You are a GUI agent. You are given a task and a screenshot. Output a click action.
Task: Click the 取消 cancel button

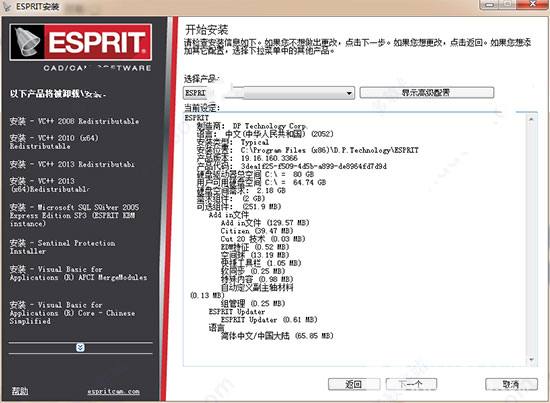[511, 384]
